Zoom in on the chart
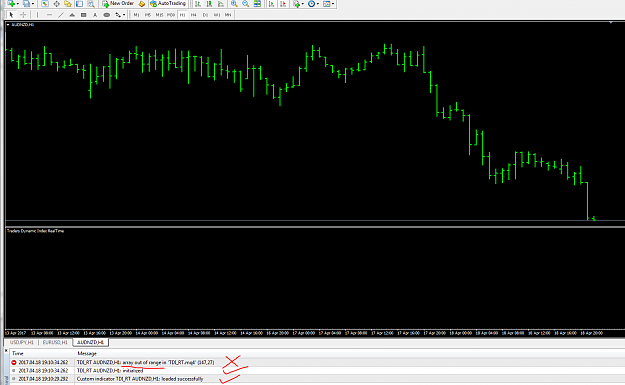This screenshot has height=385, width=625. tap(234, 4)
